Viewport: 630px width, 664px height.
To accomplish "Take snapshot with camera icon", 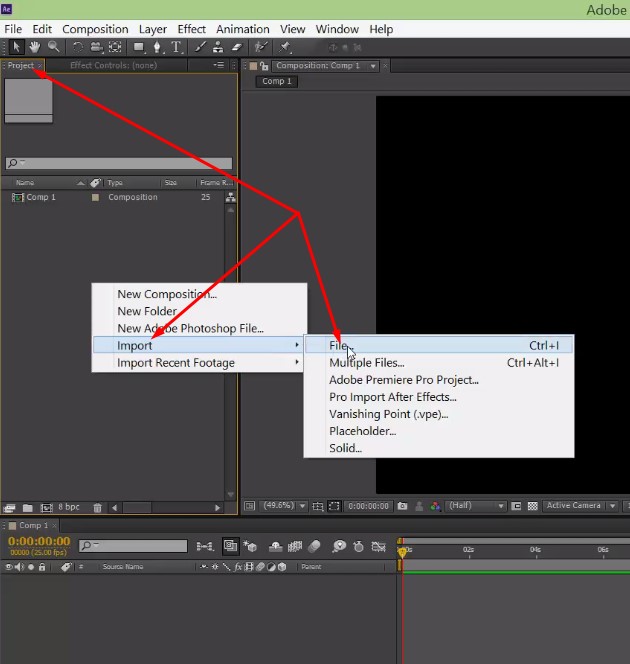I will click(x=402, y=506).
